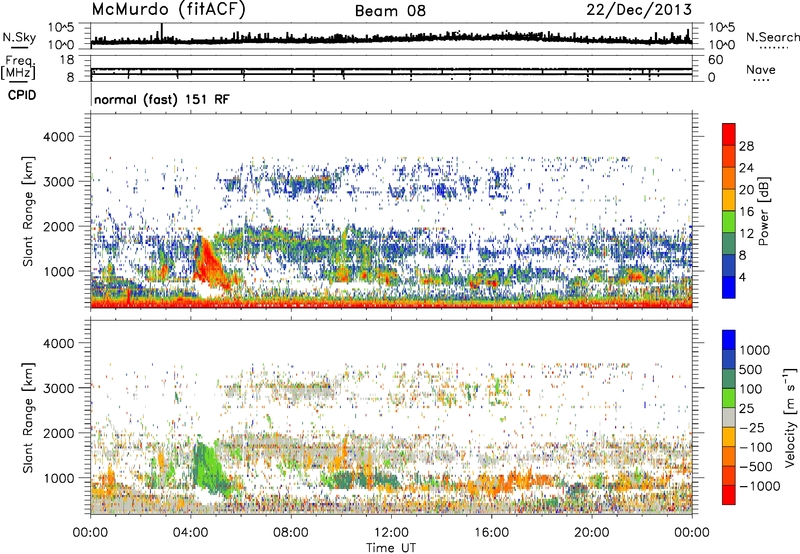Click the '20:00' time axis label
This screenshot has width=800, height=554.
592,533
